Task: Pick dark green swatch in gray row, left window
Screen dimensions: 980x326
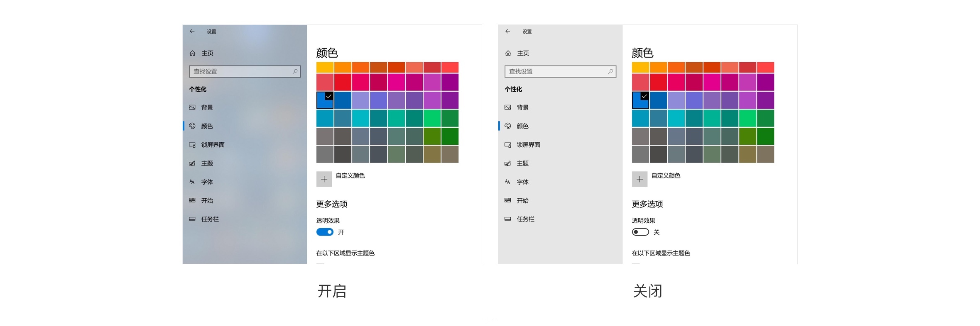Action: pos(450,136)
